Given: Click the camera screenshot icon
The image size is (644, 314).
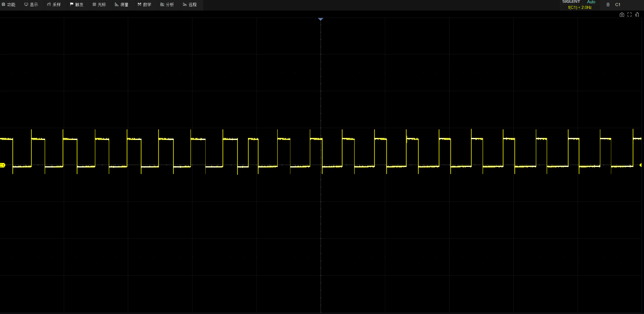Looking at the screenshot, I should [622, 15].
